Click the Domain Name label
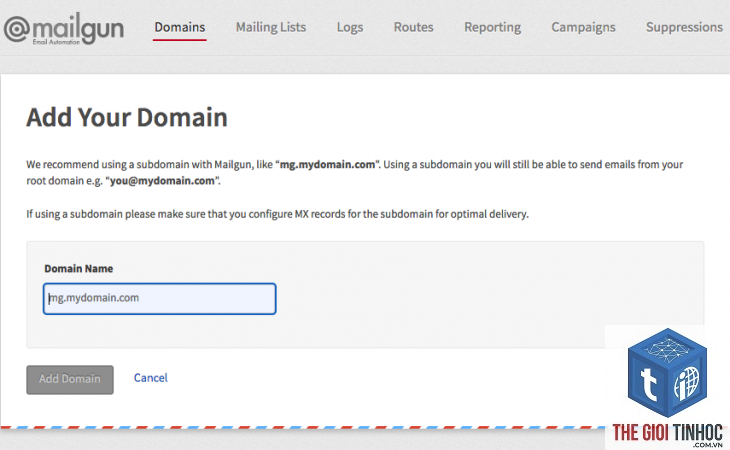The height and width of the screenshot is (450, 730). click(79, 269)
